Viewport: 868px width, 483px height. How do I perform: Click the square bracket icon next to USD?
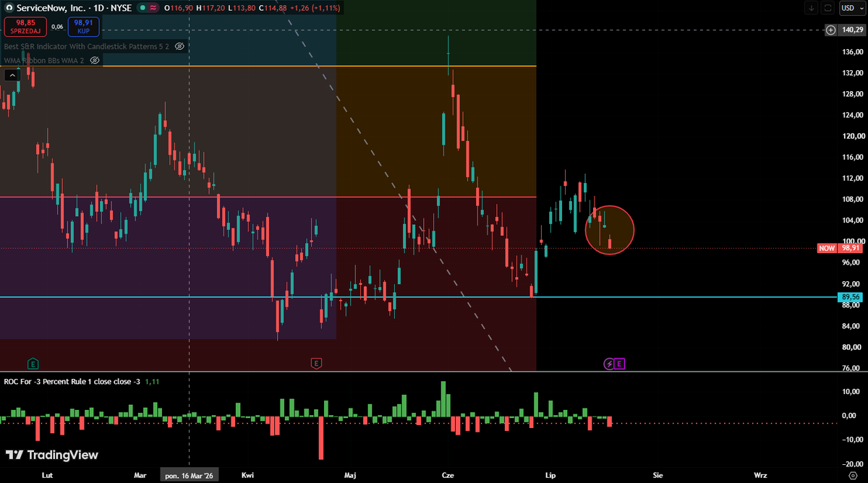click(x=827, y=8)
